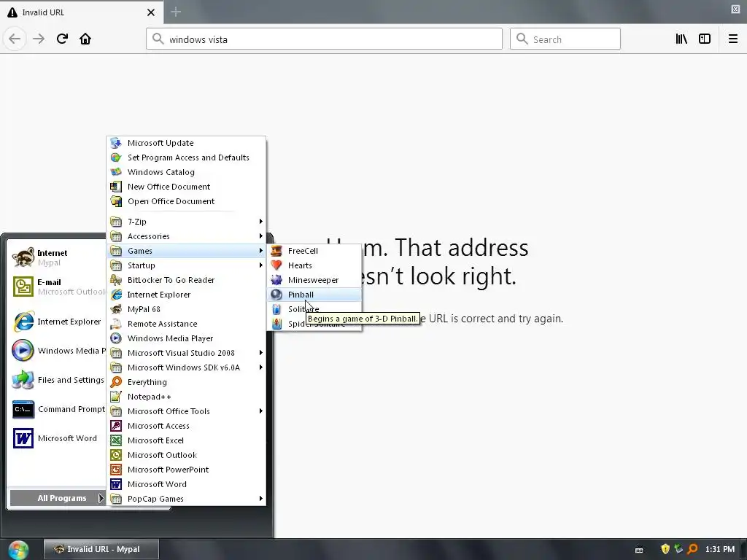Click the Microsoft PowerPoint icon
Viewport: 747px width, 560px height.
116,470
